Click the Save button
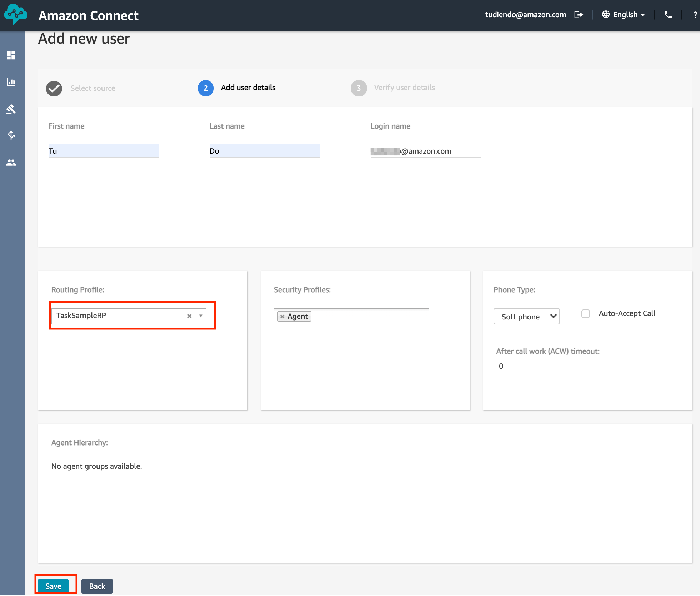 pos(53,586)
